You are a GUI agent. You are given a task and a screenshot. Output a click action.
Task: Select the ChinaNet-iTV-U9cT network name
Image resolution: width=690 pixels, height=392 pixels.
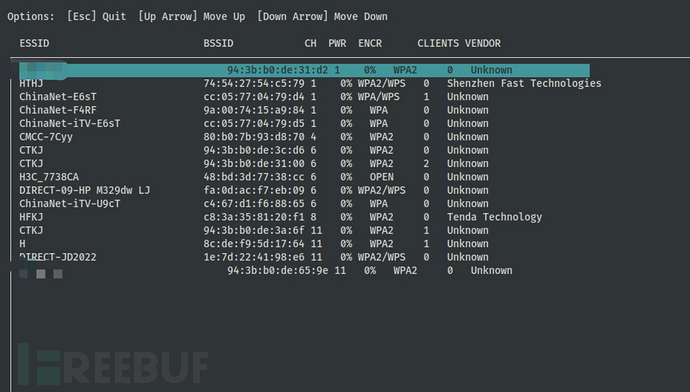(70, 204)
